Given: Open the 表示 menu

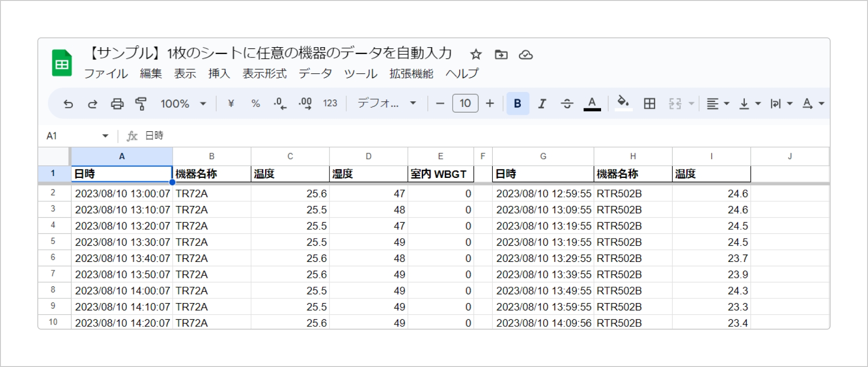Looking at the screenshot, I should (185, 74).
